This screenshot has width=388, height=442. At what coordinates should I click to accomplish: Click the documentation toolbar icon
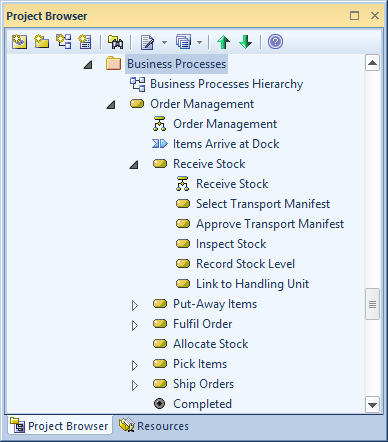click(x=147, y=42)
